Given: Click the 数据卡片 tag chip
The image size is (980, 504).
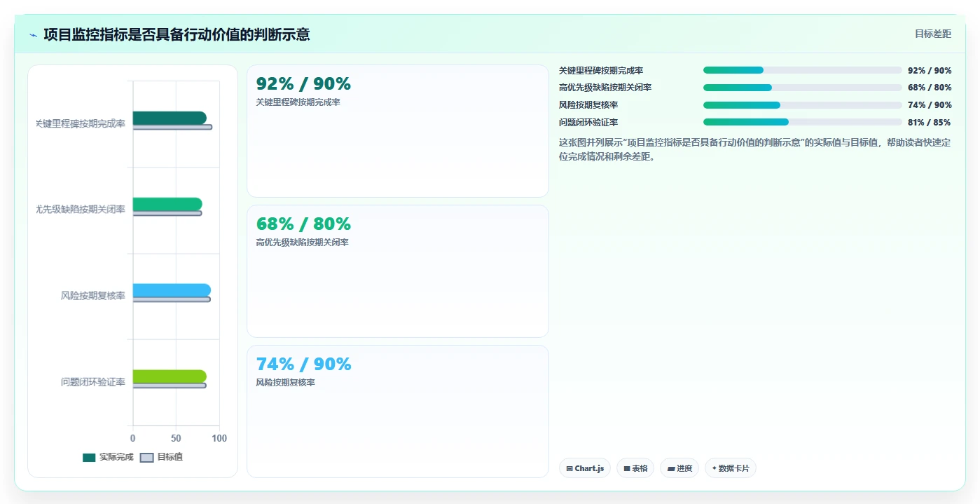Looking at the screenshot, I should (731, 468).
